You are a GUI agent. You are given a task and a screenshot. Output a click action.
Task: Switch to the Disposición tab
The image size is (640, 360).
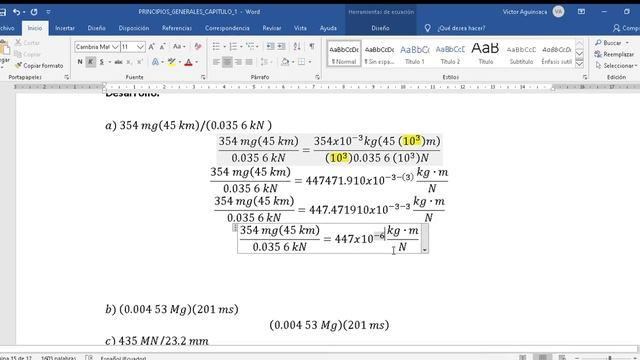[x=134, y=28]
